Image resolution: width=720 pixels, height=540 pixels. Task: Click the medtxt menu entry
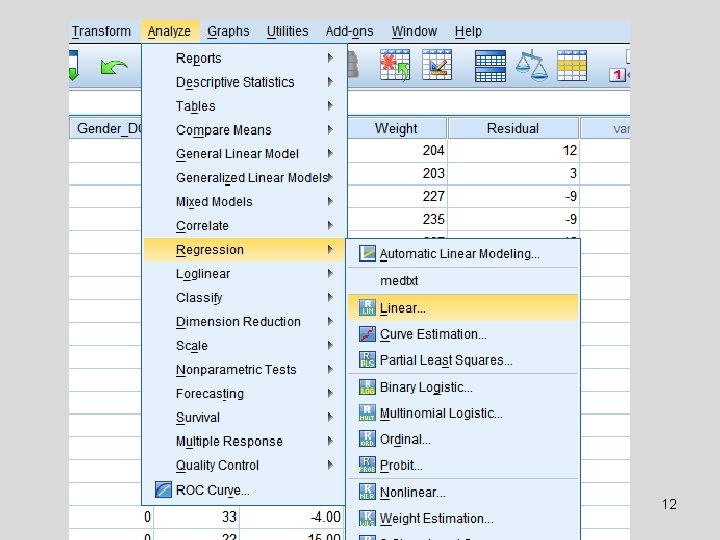coord(463,280)
